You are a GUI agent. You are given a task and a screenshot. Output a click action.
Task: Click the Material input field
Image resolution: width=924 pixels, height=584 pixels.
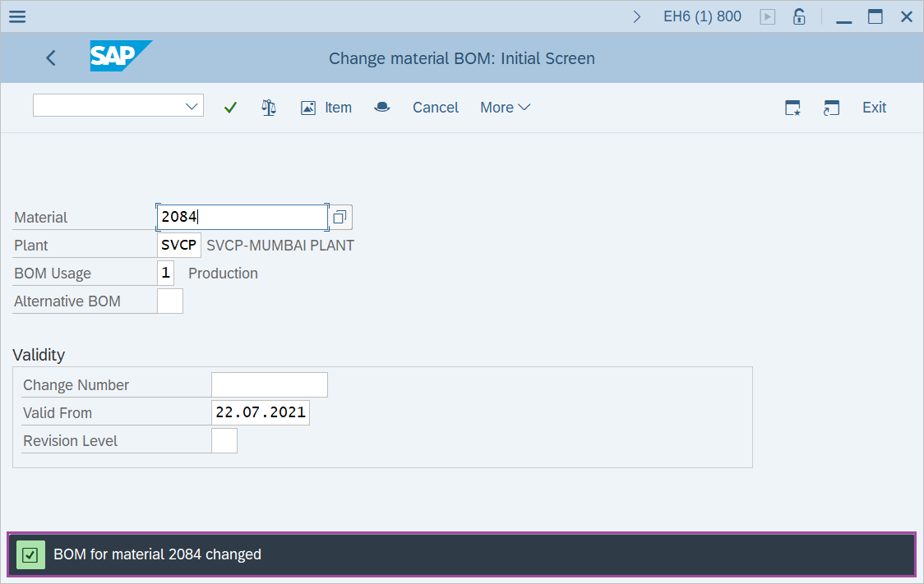[x=242, y=217]
